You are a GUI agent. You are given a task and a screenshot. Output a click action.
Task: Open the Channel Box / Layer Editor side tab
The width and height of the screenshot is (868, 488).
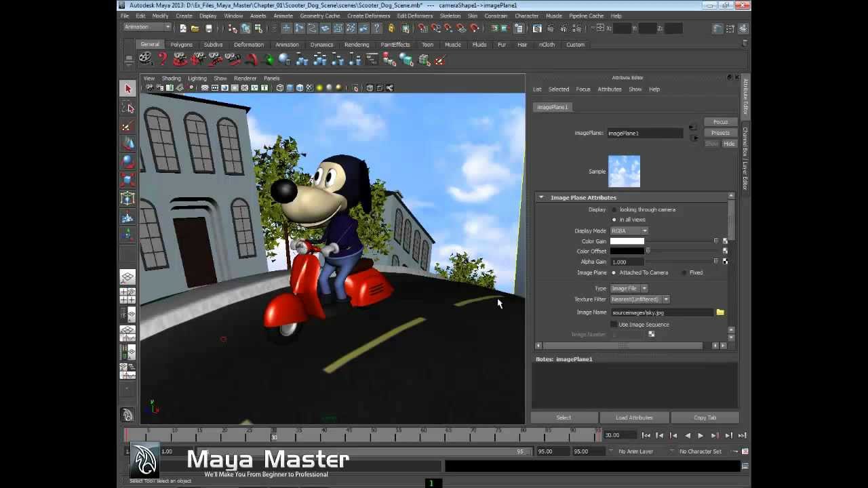coord(745,159)
